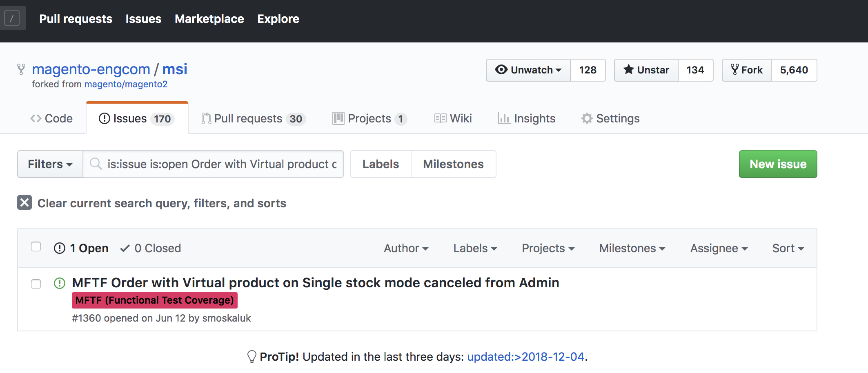
Task: Open the magento/magento2 forked-from link
Action: [x=126, y=84]
